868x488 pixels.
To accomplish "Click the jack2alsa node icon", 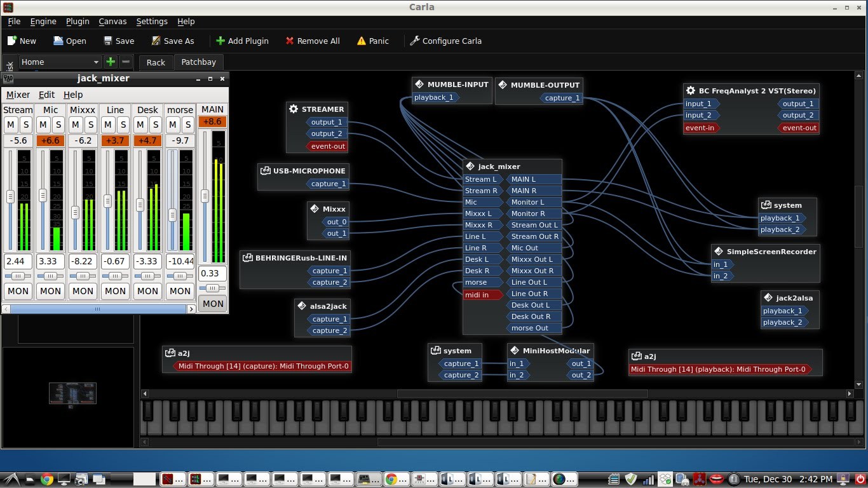I will click(768, 297).
